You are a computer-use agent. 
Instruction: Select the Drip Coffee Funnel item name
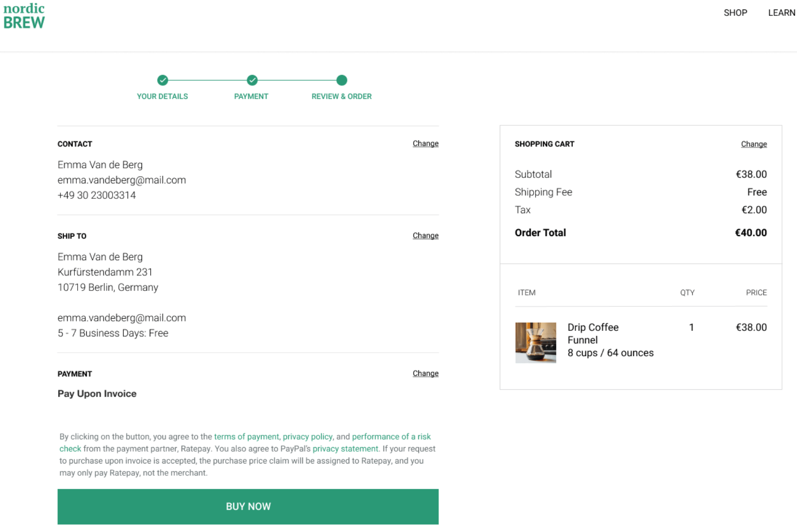pos(593,333)
